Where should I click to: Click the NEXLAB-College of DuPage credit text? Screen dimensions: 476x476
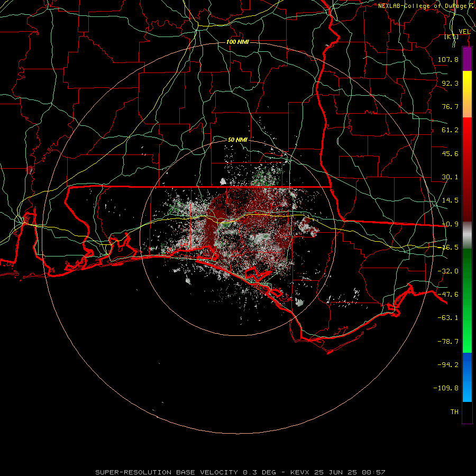pyautogui.click(x=424, y=6)
